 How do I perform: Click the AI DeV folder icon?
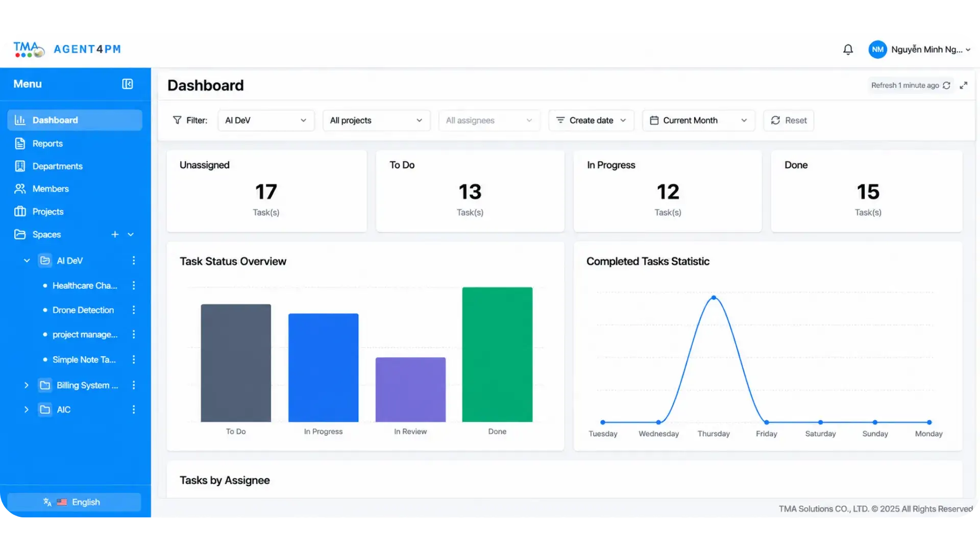click(x=45, y=261)
